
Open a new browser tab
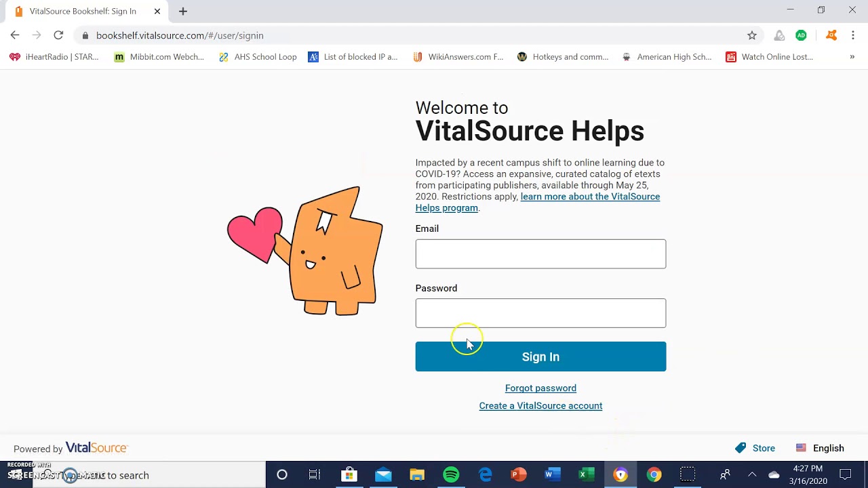click(183, 12)
